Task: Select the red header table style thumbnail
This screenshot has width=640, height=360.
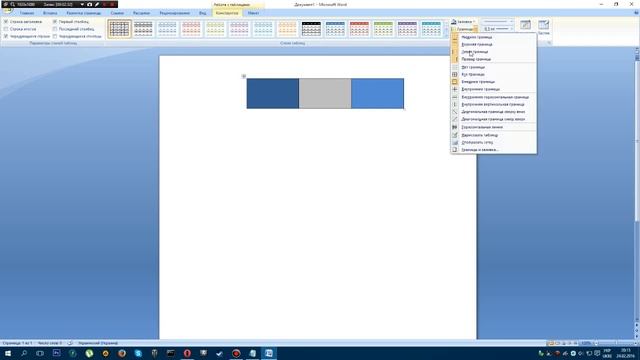Action: point(359,29)
